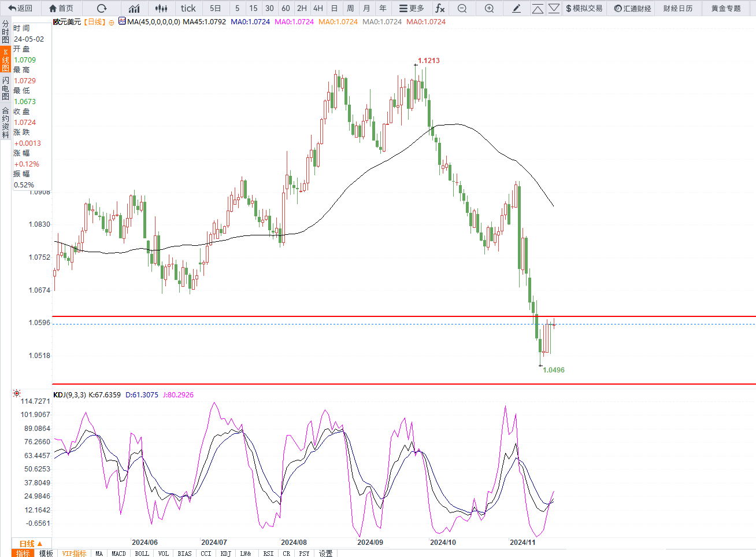Click the upward triangle icon
Screen dimensions: 756x557
tap(538, 8)
